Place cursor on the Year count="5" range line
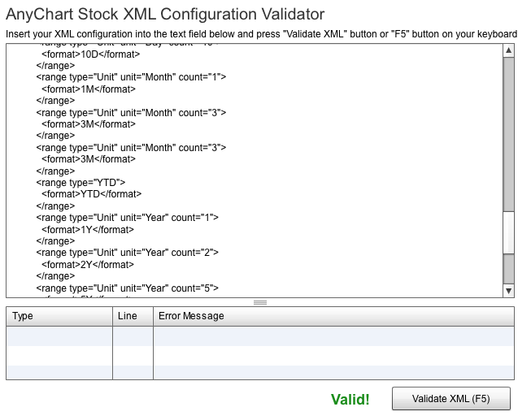The width and height of the screenshot is (518, 420). (127, 288)
